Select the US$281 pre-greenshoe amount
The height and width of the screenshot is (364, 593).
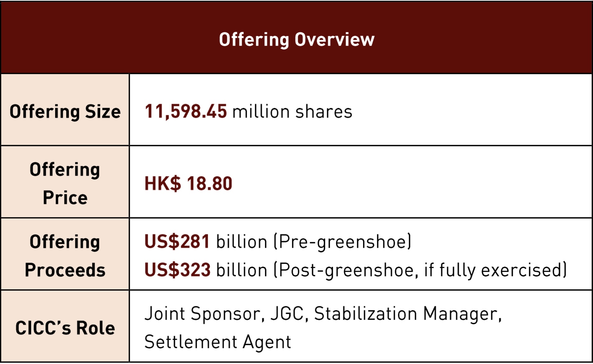177,241
